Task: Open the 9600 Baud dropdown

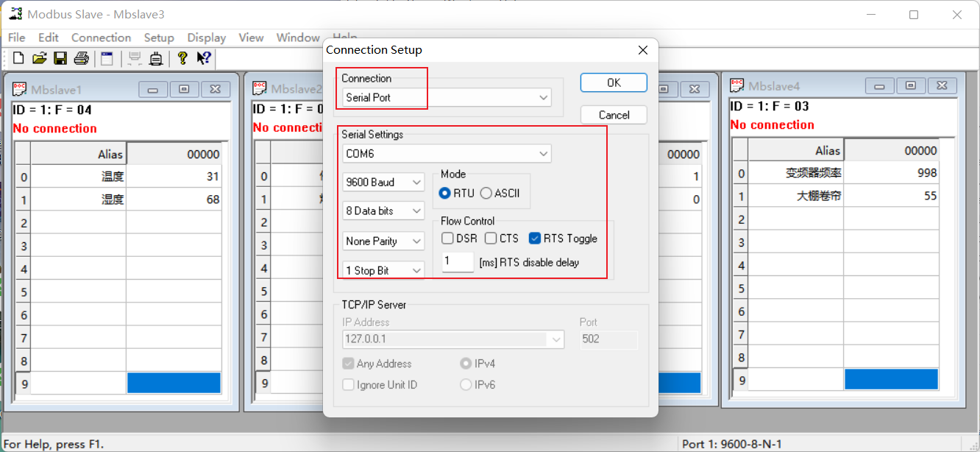Action: point(383,182)
